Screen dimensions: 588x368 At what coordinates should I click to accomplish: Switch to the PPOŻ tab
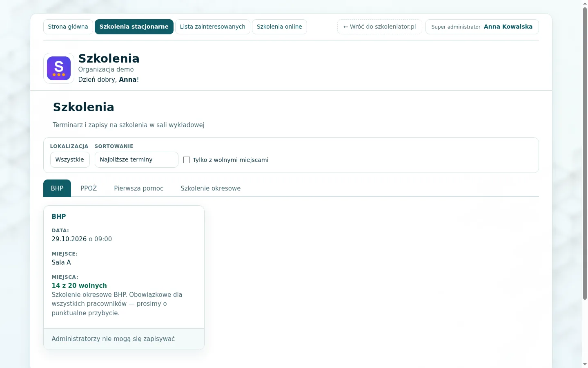coord(89,188)
